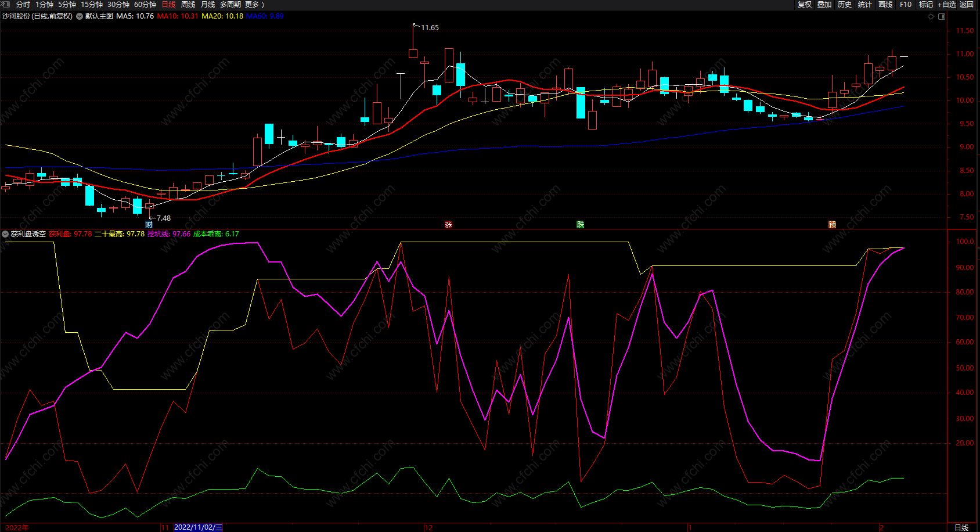The width and height of the screenshot is (980, 532).
Task: Click the 沙河股份 (日线.前复权) chart title
Action: coord(37,16)
